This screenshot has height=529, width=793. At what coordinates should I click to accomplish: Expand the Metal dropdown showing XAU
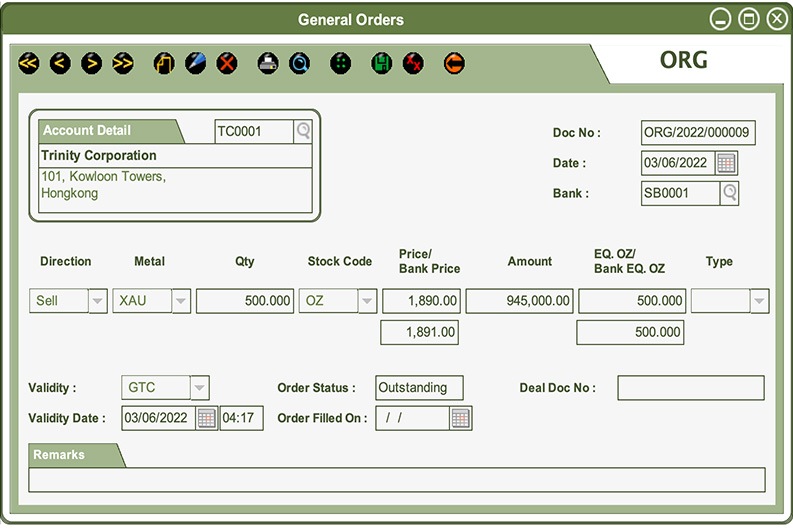tap(181, 301)
